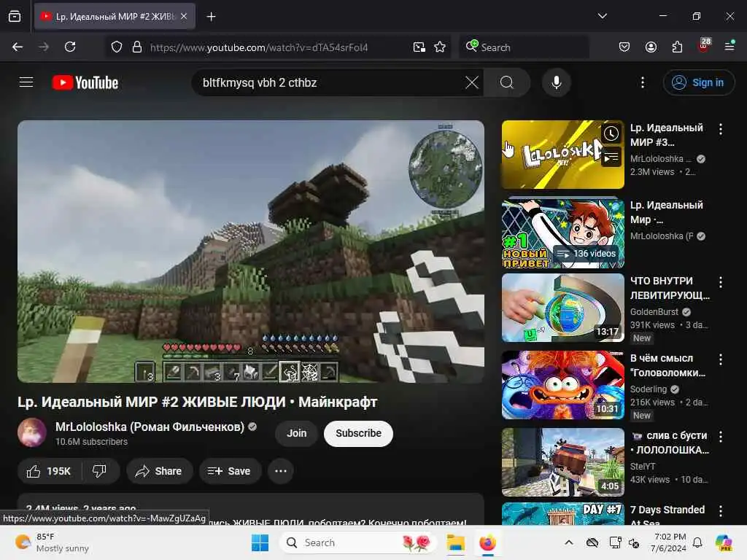Image resolution: width=747 pixels, height=560 pixels.
Task: Open MrLololoshka (Роман Фильченков) channel link
Action: pos(150,427)
